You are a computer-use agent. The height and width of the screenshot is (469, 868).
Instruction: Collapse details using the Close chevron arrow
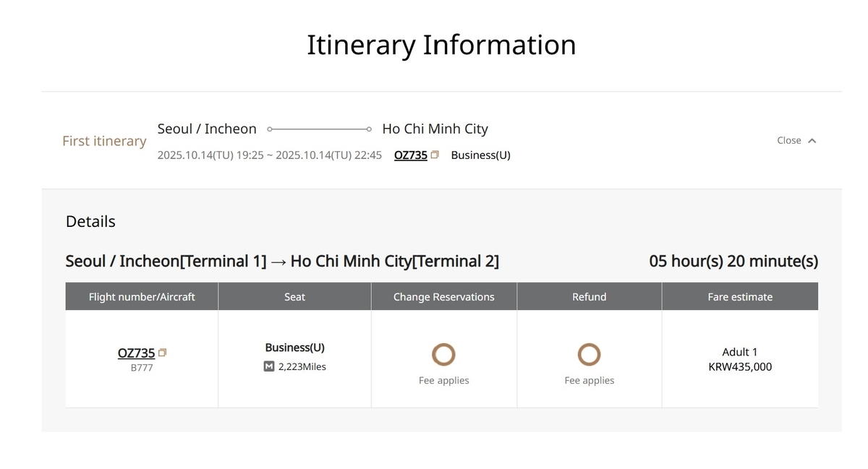click(x=812, y=141)
